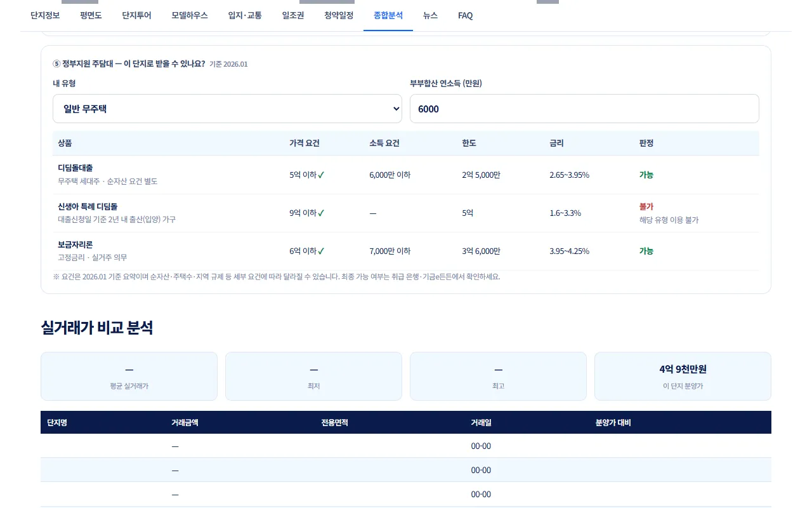Viewport: 812px width, 508px height.
Task: Select the 모델하우스 tab
Action: (190, 15)
